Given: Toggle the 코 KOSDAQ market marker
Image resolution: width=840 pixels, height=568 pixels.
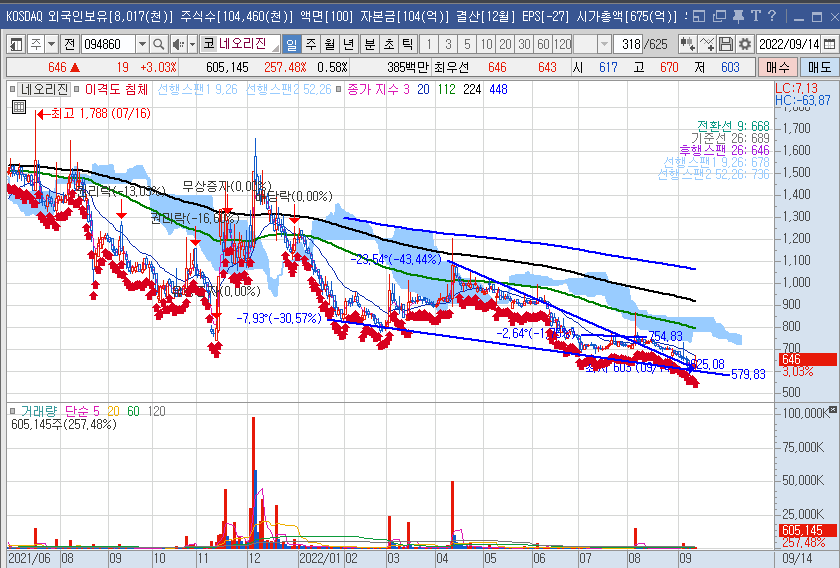Looking at the screenshot, I should 209,44.
